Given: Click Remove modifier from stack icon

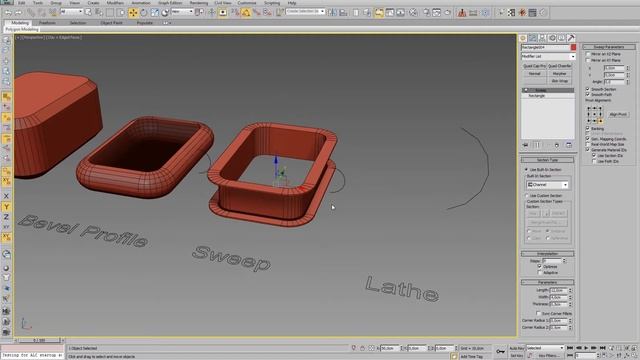Looking at the screenshot, I should [557, 145].
